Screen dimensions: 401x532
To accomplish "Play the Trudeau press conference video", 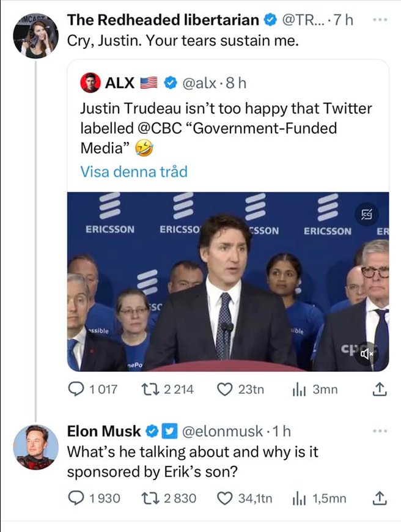I will 227,281.
